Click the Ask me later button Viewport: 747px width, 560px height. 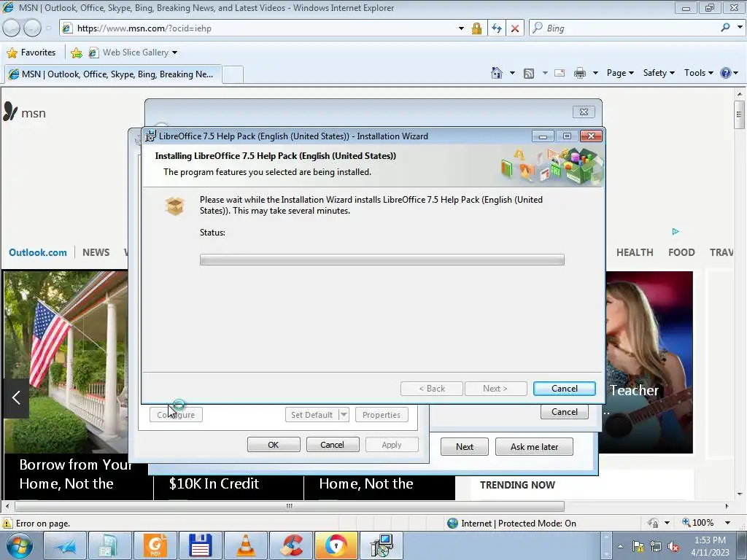[x=534, y=447]
